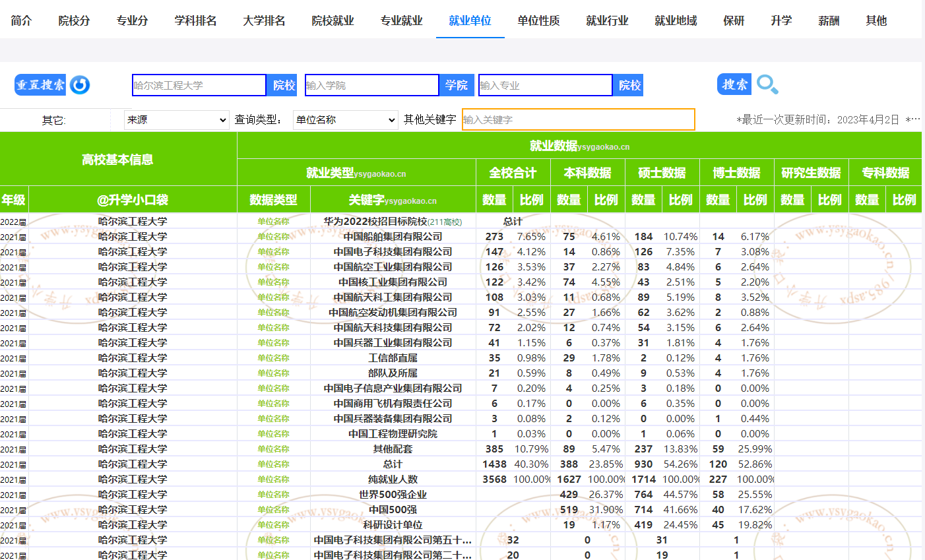Click the 3568 total employment count
This screenshot has width=925, height=560.
pyautogui.click(x=494, y=480)
